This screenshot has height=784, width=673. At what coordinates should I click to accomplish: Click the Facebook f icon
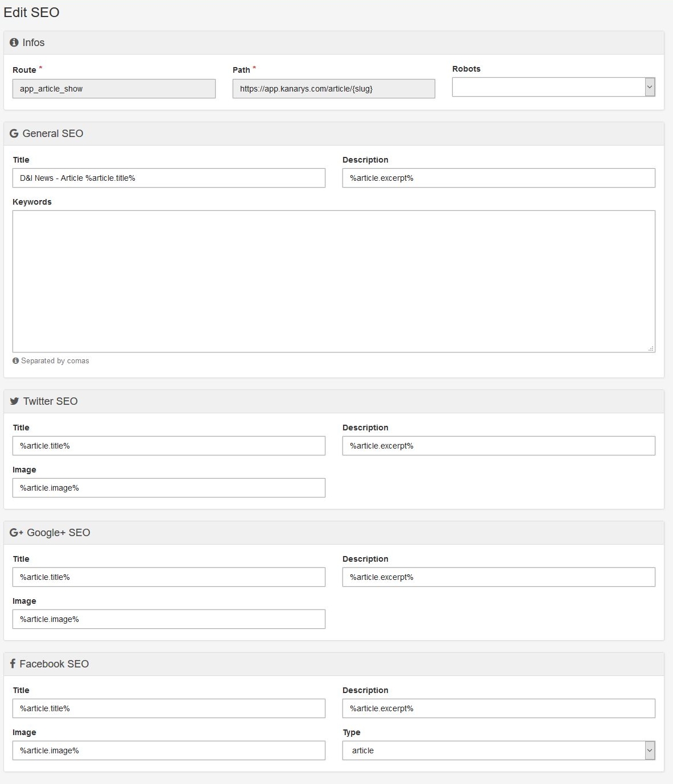[x=13, y=663]
